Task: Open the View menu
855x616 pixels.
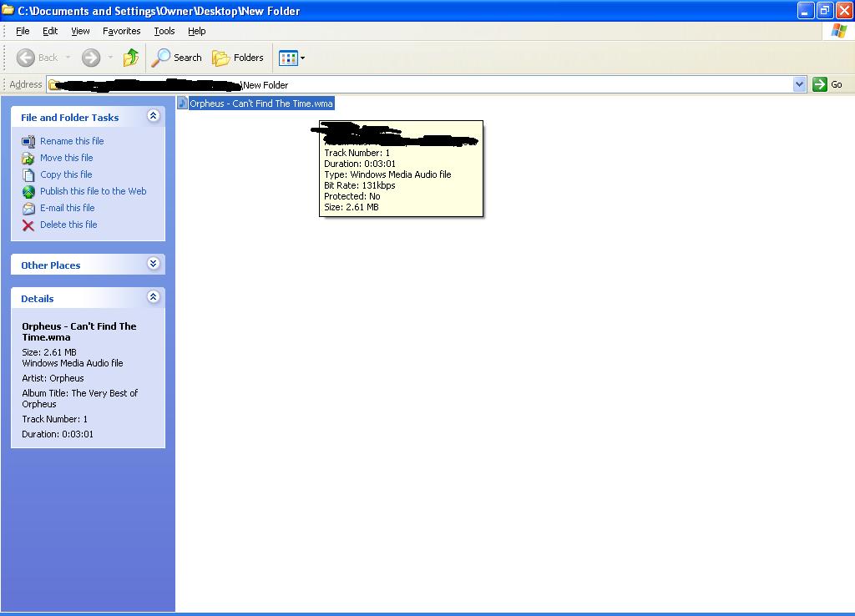Action: point(80,31)
